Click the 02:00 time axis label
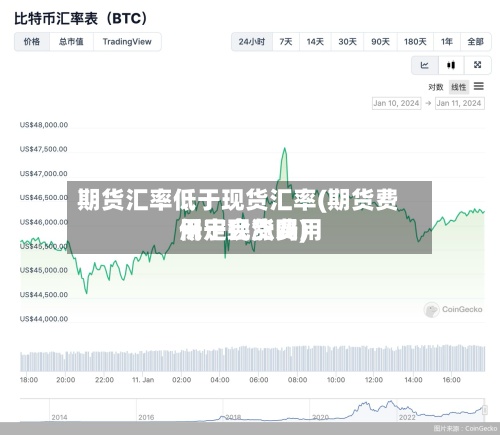500x435 pixels. click(182, 380)
